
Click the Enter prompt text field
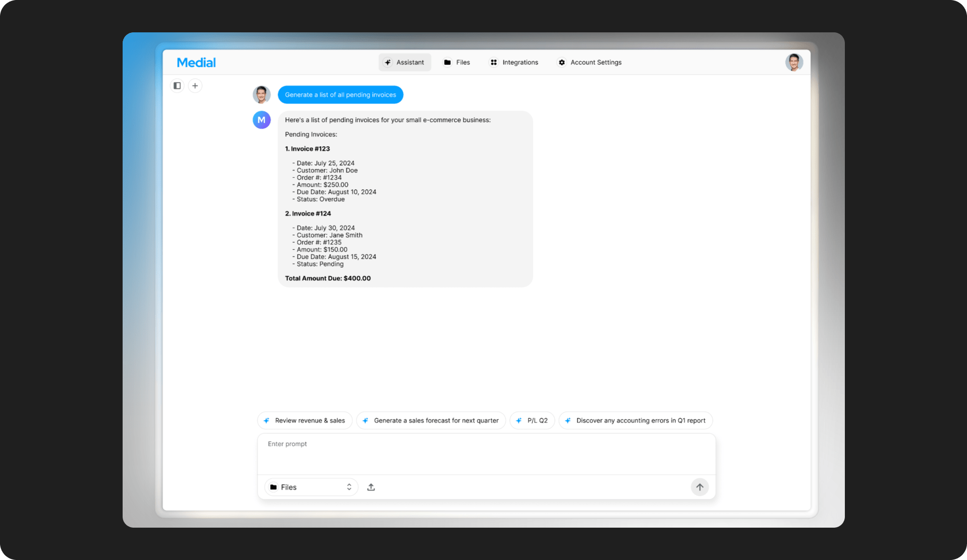(x=486, y=453)
